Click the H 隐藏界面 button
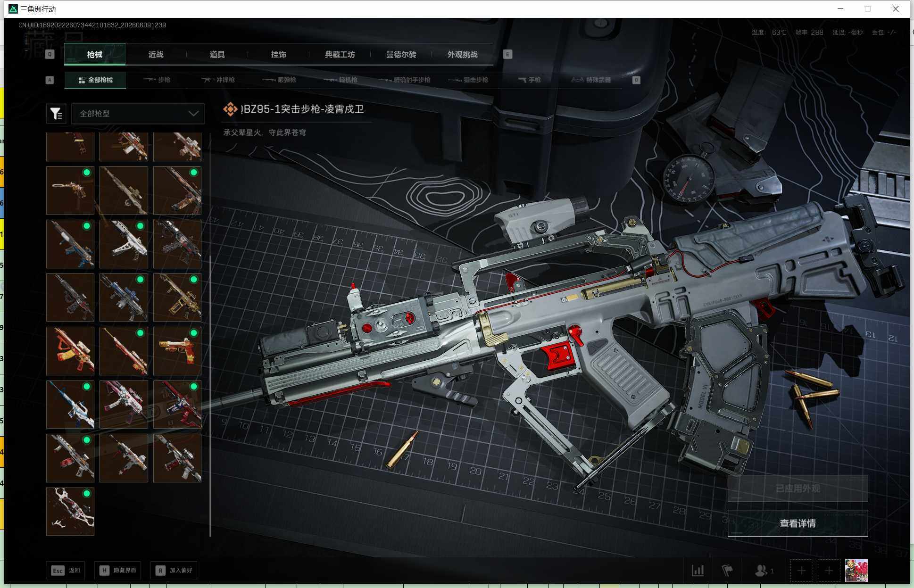Screen dimensions: 914x588 (117, 571)
